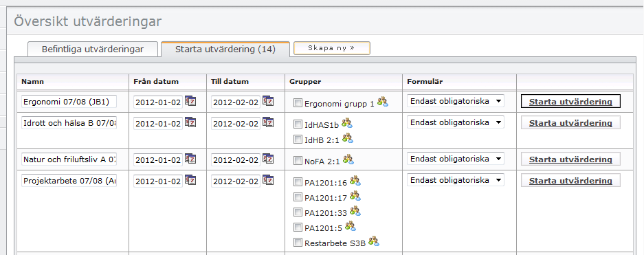Viewport: 644px width, 255px height.
Task: Open Från datum calendar for Projektarbete 07/08
Action: click(x=190, y=180)
